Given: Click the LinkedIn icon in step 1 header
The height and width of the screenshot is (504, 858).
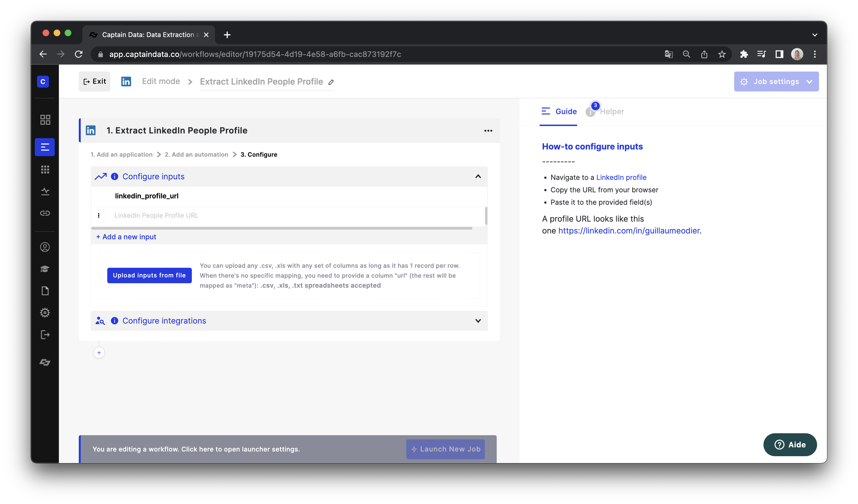Looking at the screenshot, I should click(91, 130).
